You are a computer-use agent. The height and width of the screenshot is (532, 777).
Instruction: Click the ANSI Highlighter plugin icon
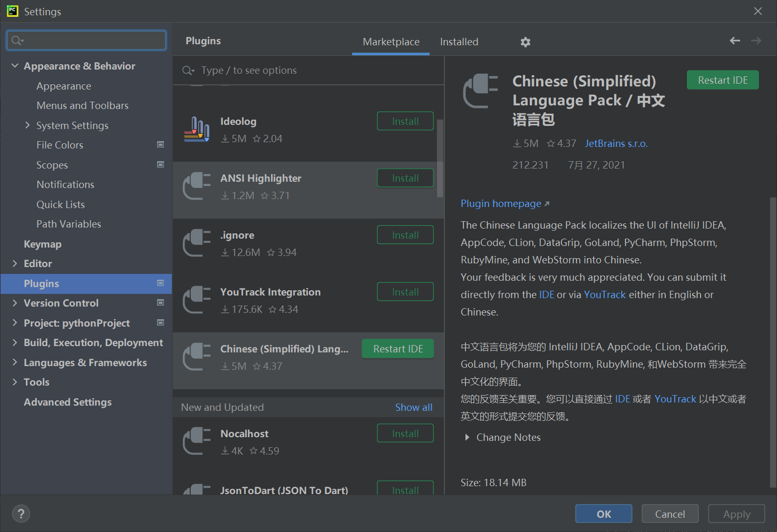pyautogui.click(x=197, y=186)
